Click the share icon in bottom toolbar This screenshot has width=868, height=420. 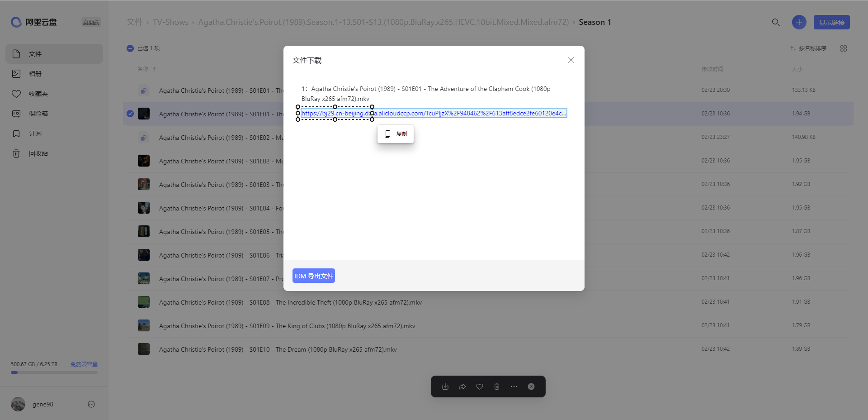pyautogui.click(x=462, y=387)
